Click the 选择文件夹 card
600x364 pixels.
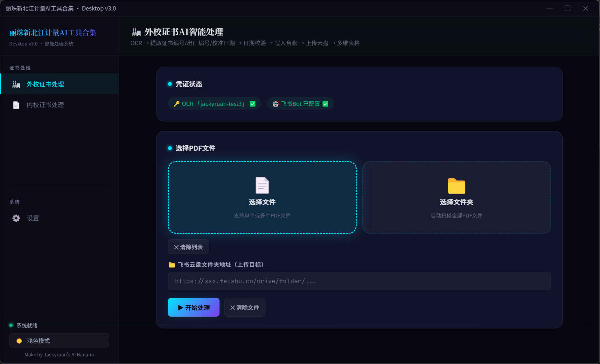coord(457,197)
